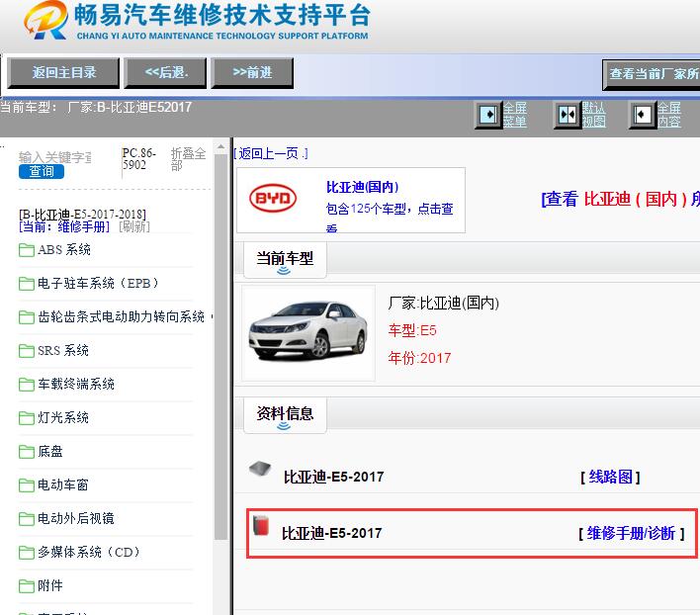
Task: Click the 默认视图 text link
Action: pos(594,115)
